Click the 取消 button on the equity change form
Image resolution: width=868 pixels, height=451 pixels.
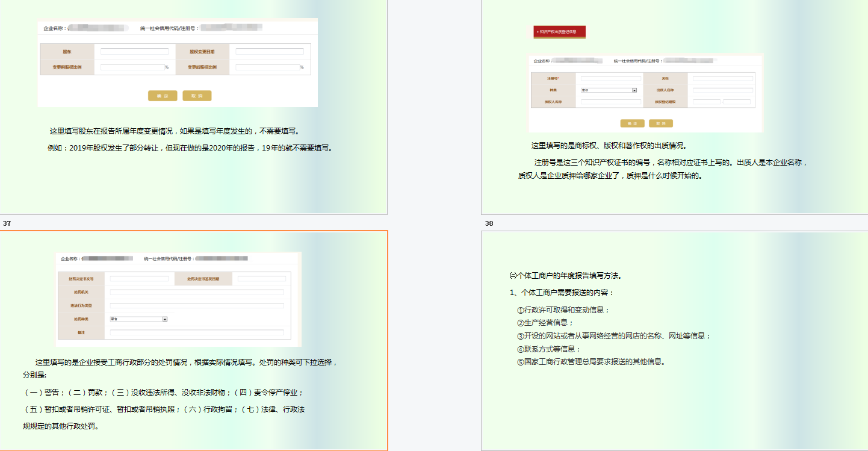click(x=198, y=96)
